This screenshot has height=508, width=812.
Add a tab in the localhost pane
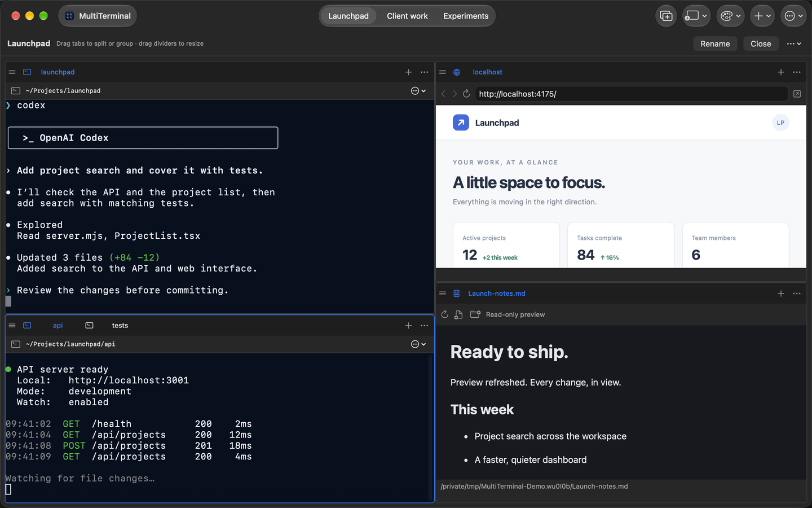[781, 72]
